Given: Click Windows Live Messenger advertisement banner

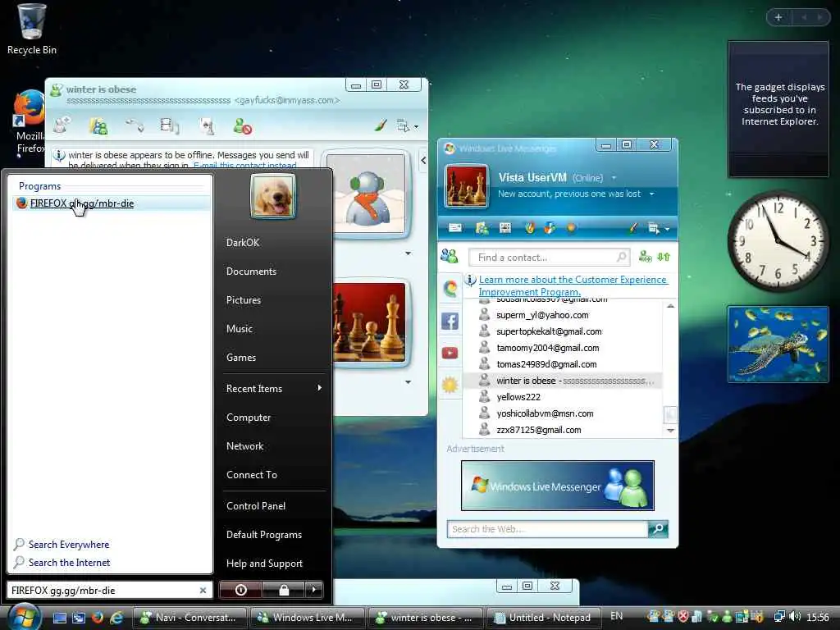Looking at the screenshot, I should click(x=558, y=486).
